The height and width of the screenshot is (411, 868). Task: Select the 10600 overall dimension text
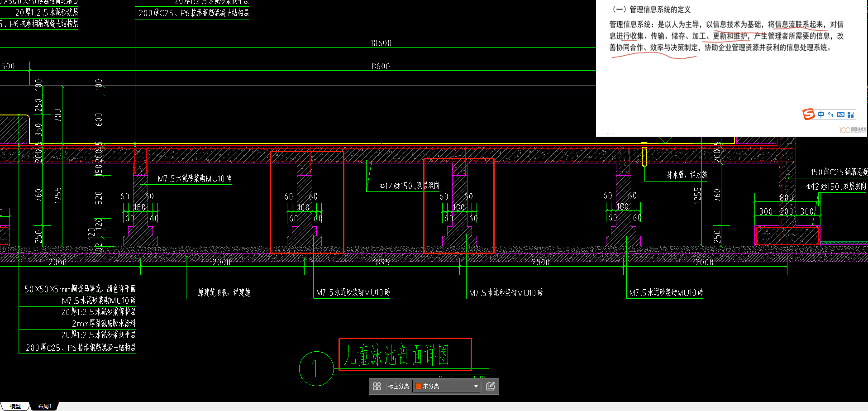(381, 43)
